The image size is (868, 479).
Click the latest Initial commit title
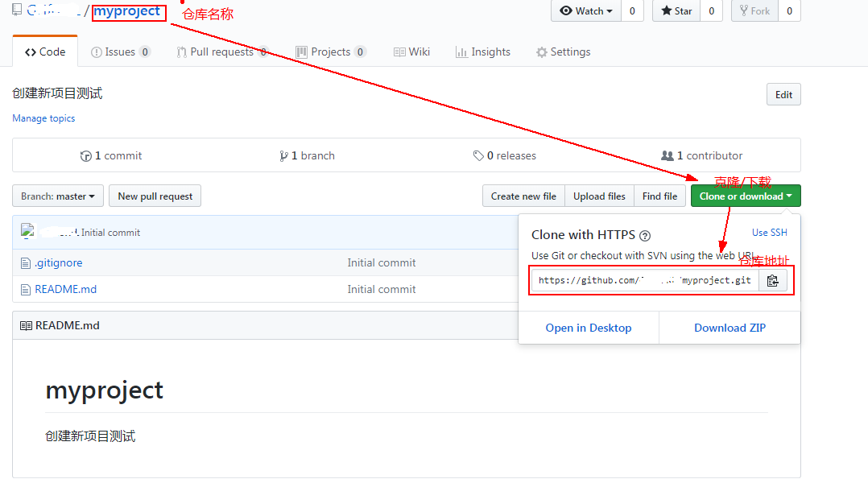click(x=111, y=233)
